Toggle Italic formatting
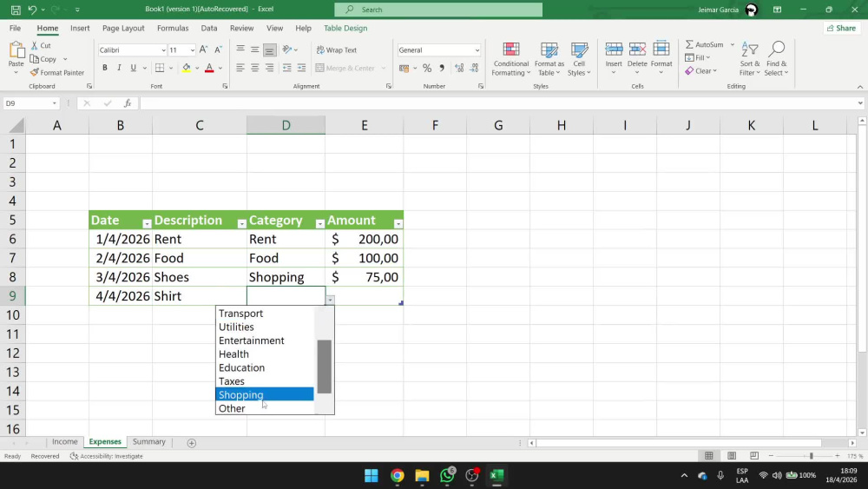The width and height of the screenshot is (868, 489). 119,68
